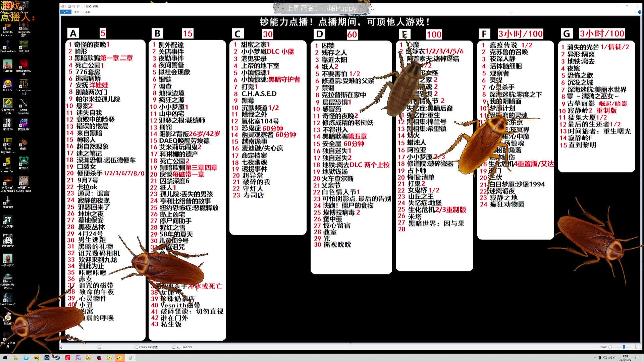Click the Paint help question mark icon
This screenshot has width=644, height=362.
639,12
